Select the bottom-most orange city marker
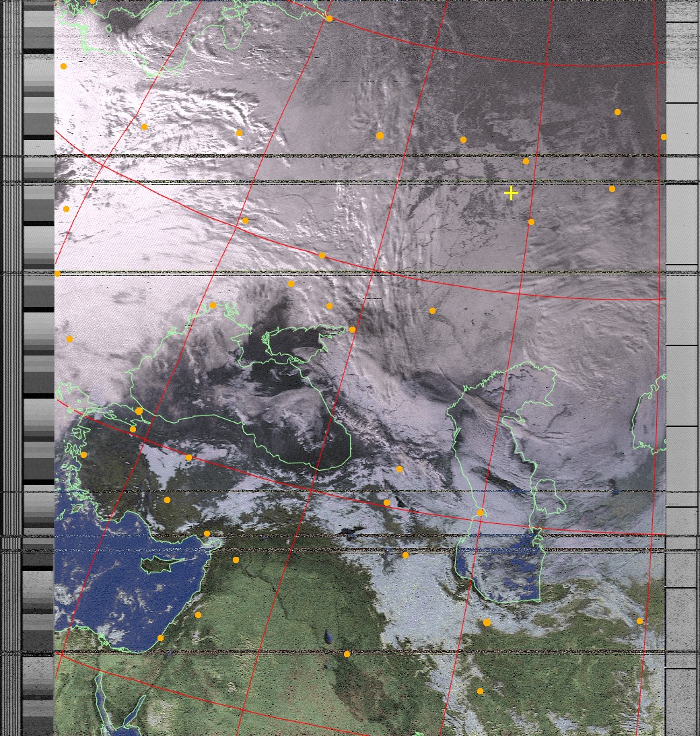This screenshot has height=736, width=700. pyautogui.click(x=480, y=691)
